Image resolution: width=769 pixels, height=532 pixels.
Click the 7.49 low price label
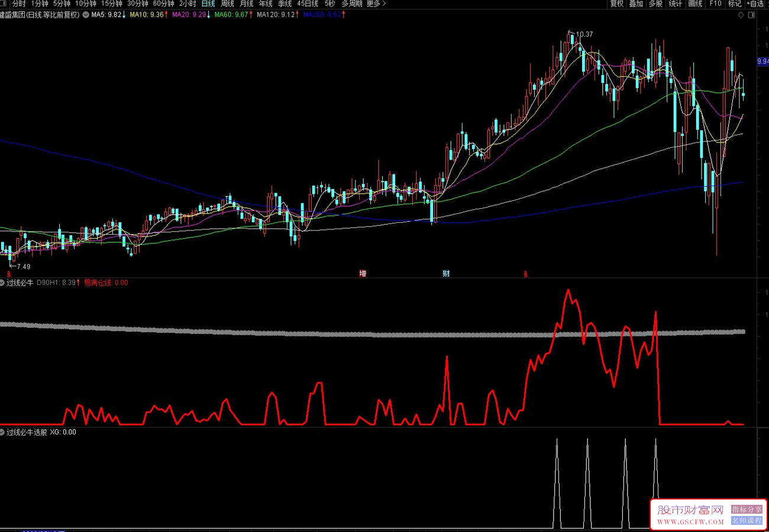[x=23, y=267]
